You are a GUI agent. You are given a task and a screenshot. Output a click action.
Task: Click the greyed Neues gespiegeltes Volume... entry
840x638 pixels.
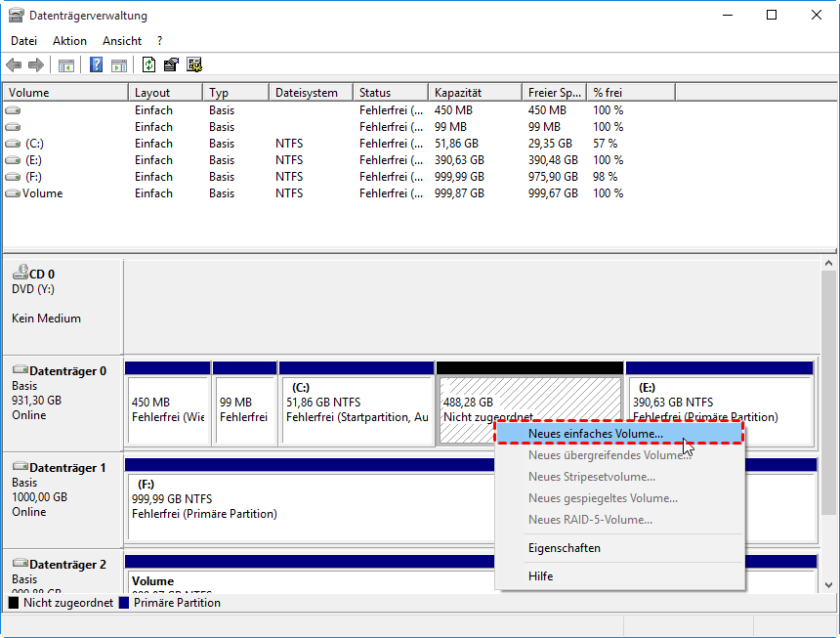618,498
